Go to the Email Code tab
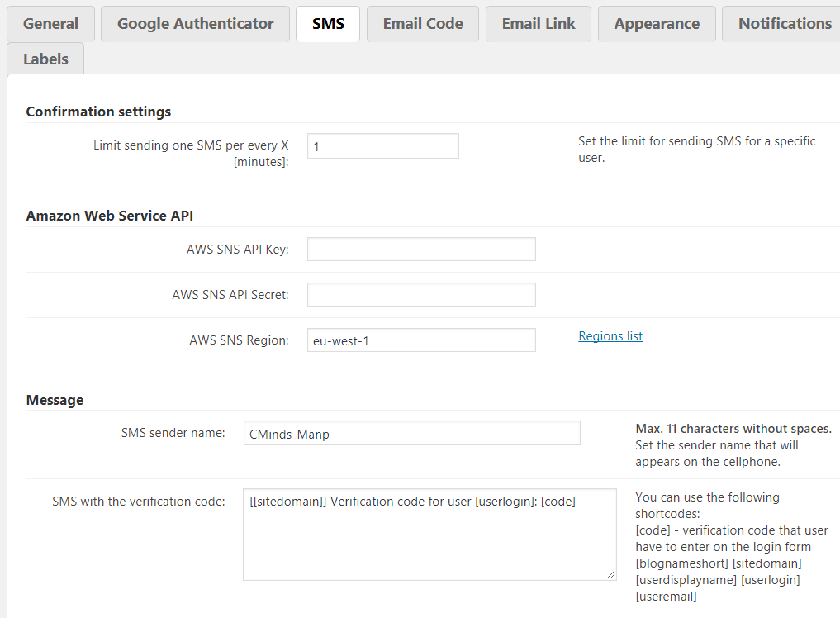The width and height of the screenshot is (840, 618). 423,24
